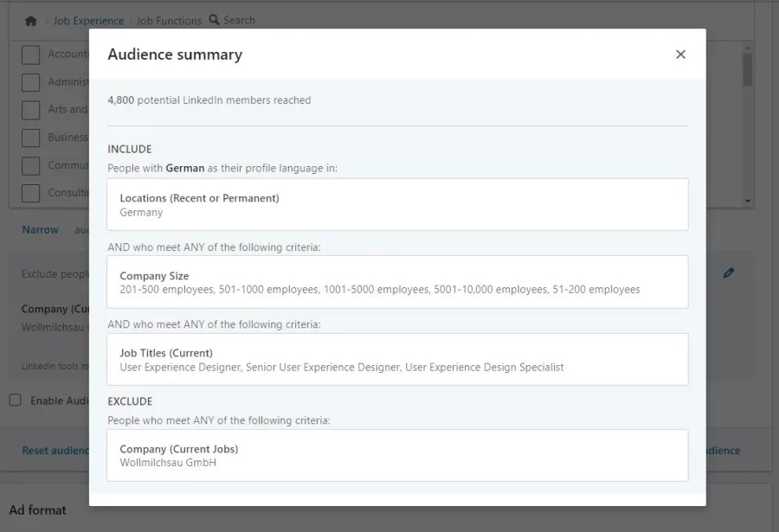Select the Locations (Recent or Permanent) heading

pyautogui.click(x=199, y=198)
